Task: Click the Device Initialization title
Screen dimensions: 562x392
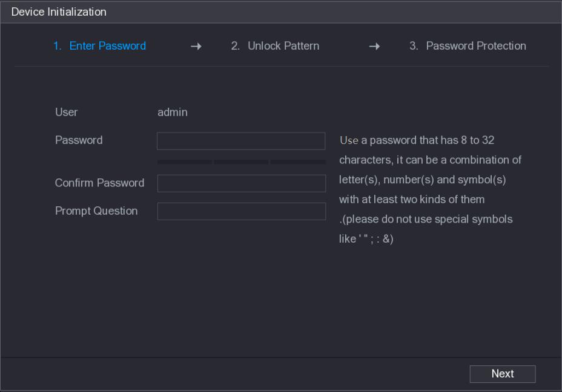Action: 59,12
